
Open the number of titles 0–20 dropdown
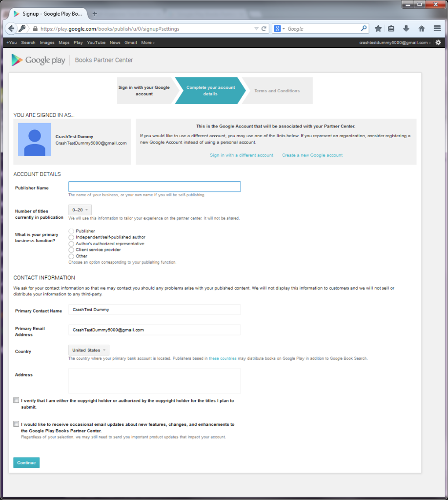[x=80, y=210]
